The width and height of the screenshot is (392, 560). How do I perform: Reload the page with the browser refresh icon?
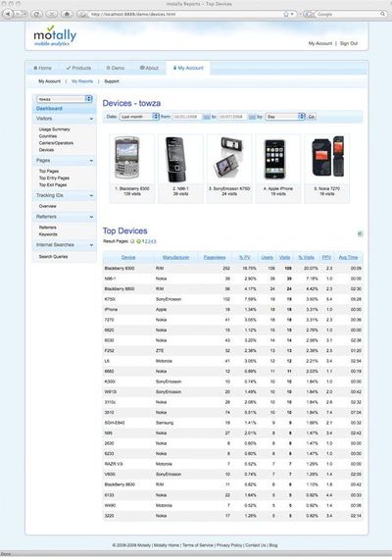coord(36,14)
